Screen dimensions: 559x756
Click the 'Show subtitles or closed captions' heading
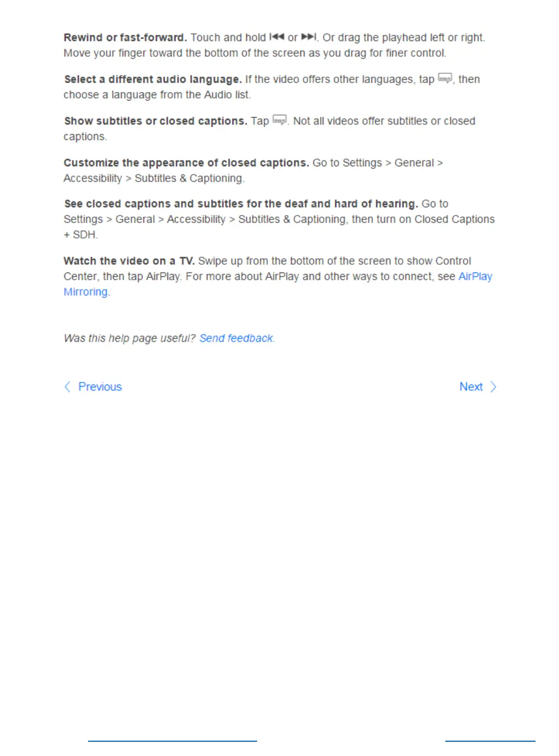click(x=156, y=121)
